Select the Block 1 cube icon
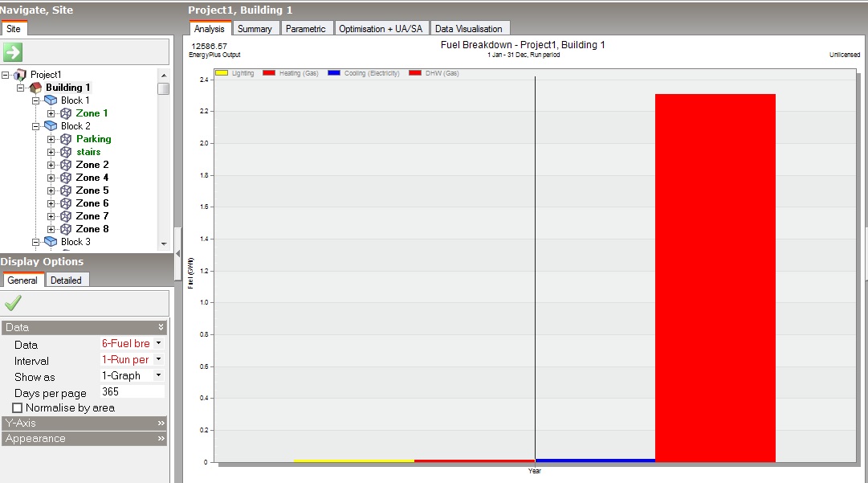This screenshot has height=483, width=868. [x=51, y=100]
